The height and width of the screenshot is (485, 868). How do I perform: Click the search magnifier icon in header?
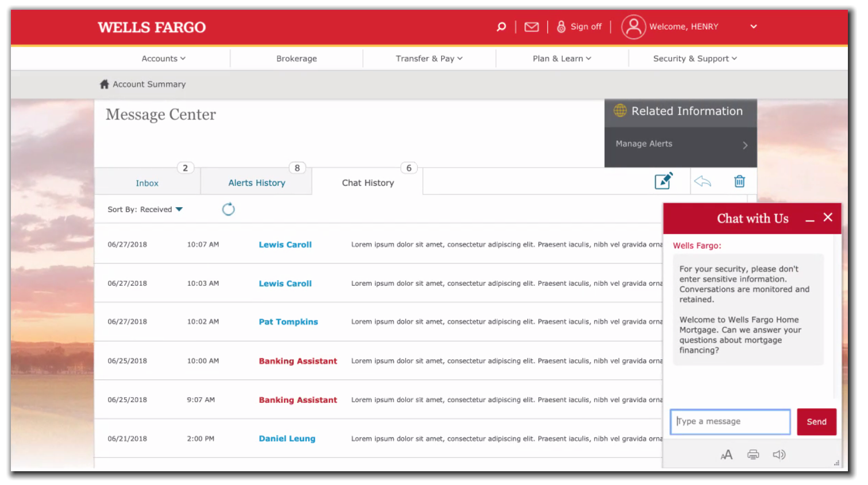pyautogui.click(x=501, y=26)
